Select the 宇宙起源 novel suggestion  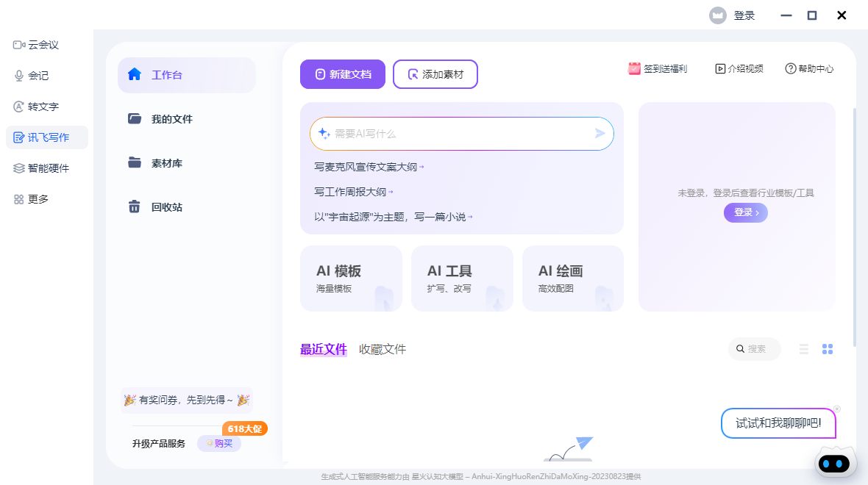click(393, 217)
